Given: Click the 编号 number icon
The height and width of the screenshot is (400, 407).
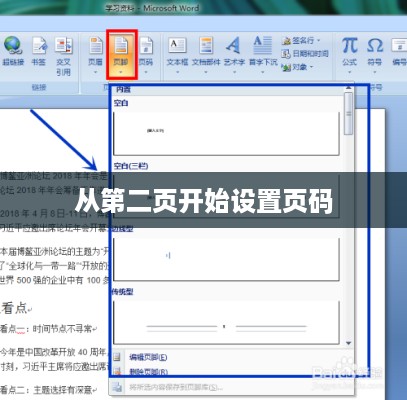Looking at the screenshot, I should [x=399, y=46].
